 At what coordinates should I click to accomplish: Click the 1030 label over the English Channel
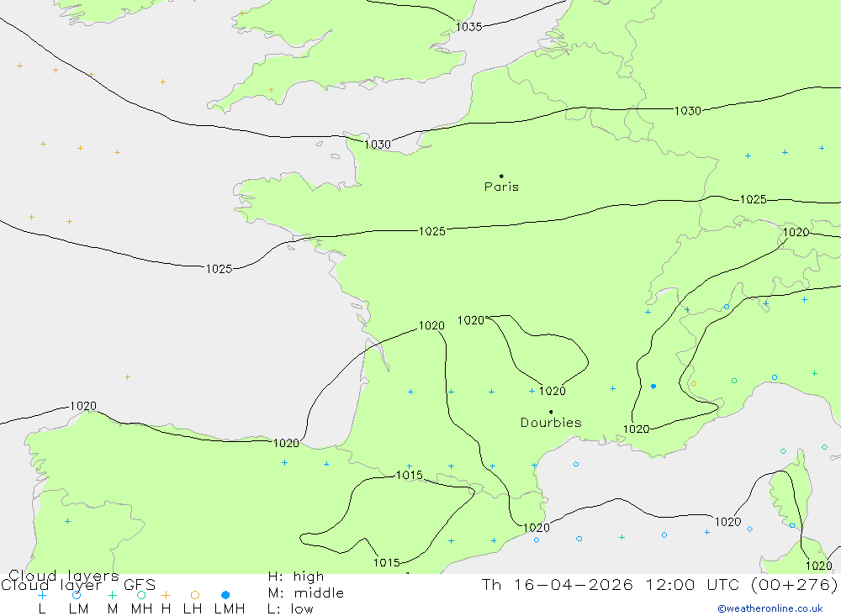tap(378, 145)
